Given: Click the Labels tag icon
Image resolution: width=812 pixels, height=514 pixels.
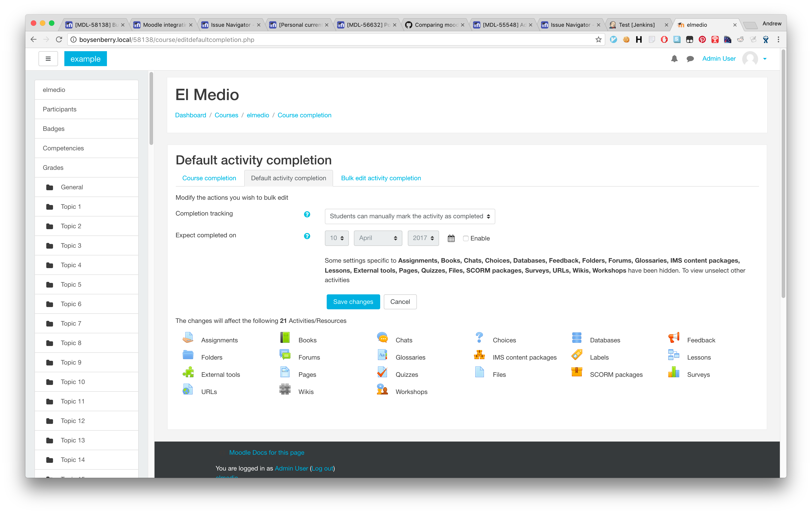Looking at the screenshot, I should [x=577, y=355].
